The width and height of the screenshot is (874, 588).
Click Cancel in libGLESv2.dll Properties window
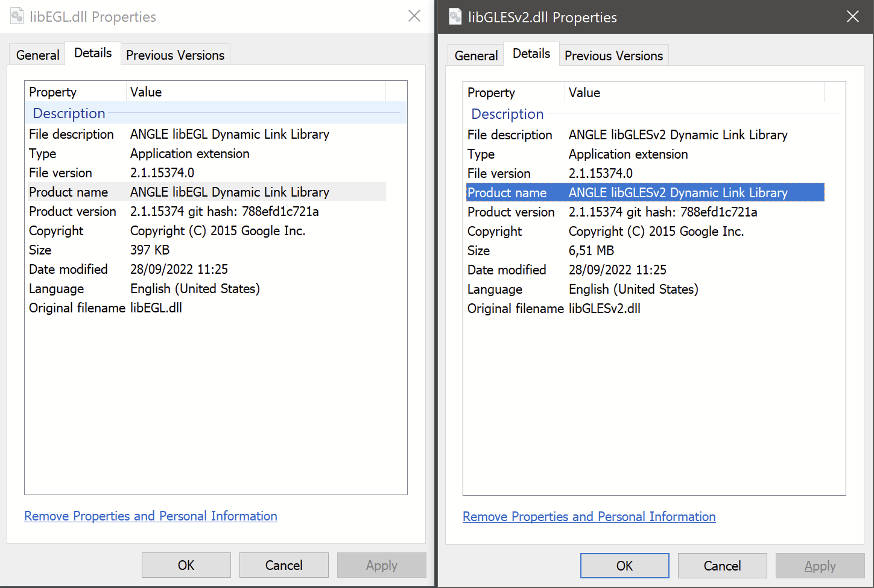(723, 566)
